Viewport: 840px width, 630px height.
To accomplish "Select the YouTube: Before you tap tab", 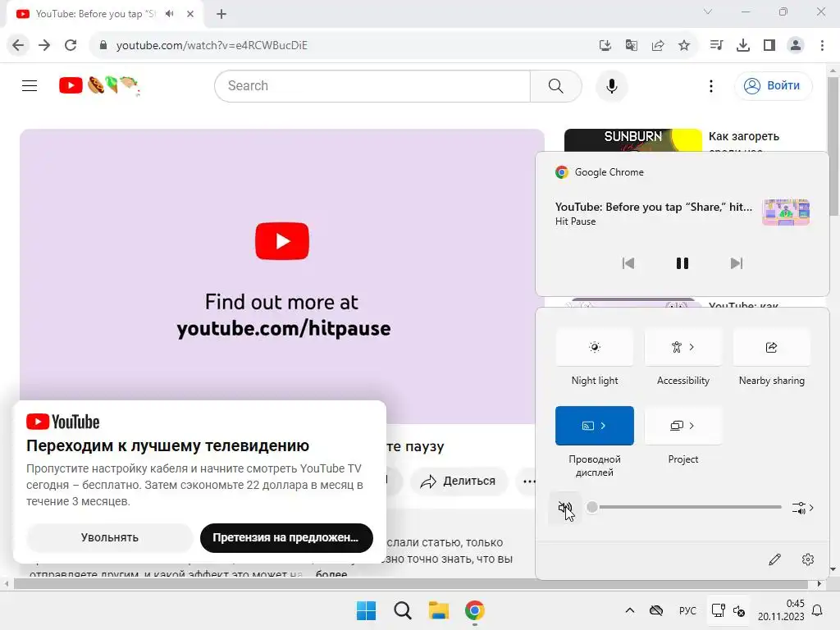I will [x=95, y=14].
